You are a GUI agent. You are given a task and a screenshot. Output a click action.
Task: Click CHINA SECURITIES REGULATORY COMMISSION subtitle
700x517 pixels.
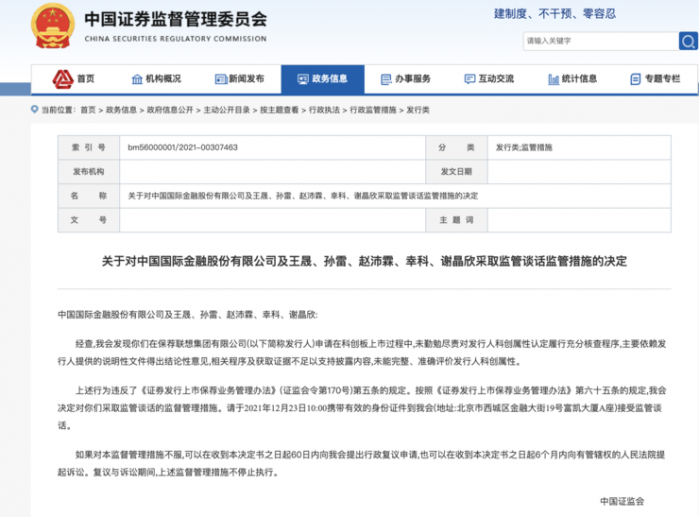[175, 39]
